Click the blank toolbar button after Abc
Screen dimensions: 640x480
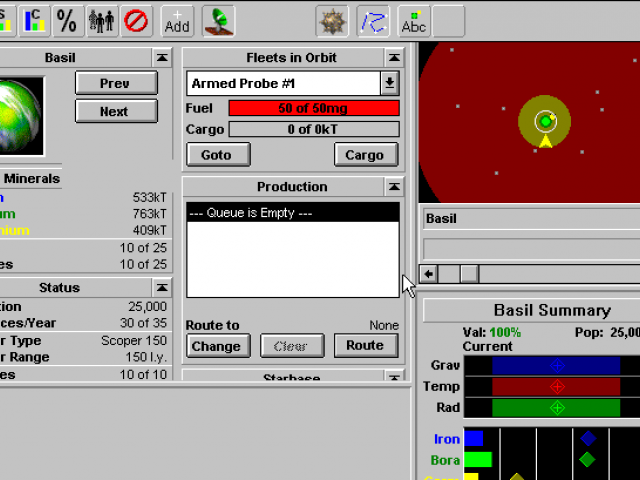pos(448,21)
